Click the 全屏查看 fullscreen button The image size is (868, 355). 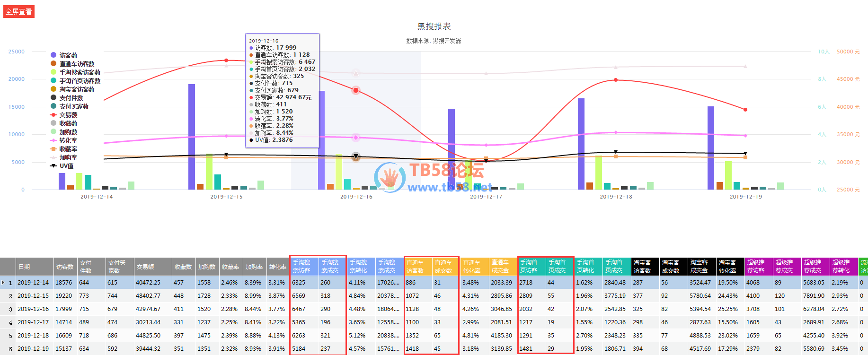(x=19, y=11)
